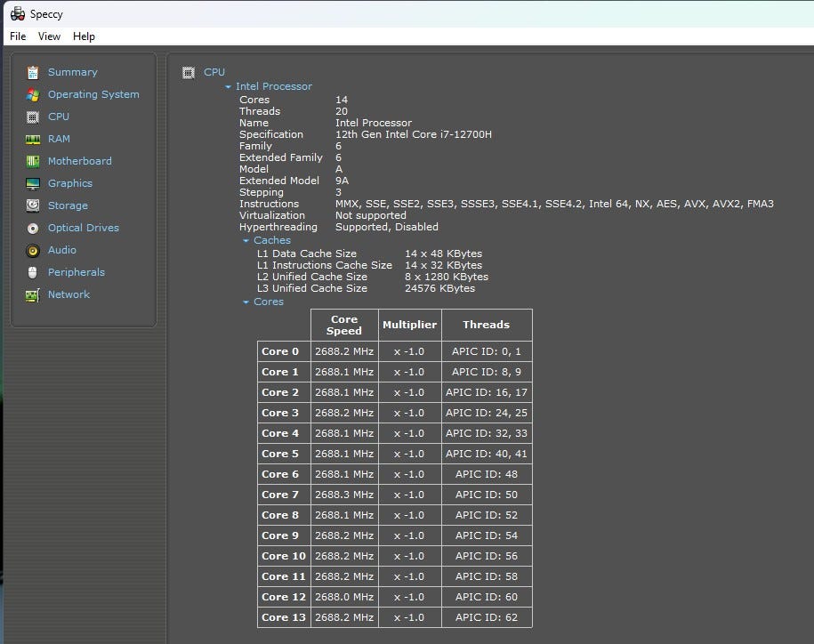
Task: Select the Core 0 row label
Action: tap(280, 351)
